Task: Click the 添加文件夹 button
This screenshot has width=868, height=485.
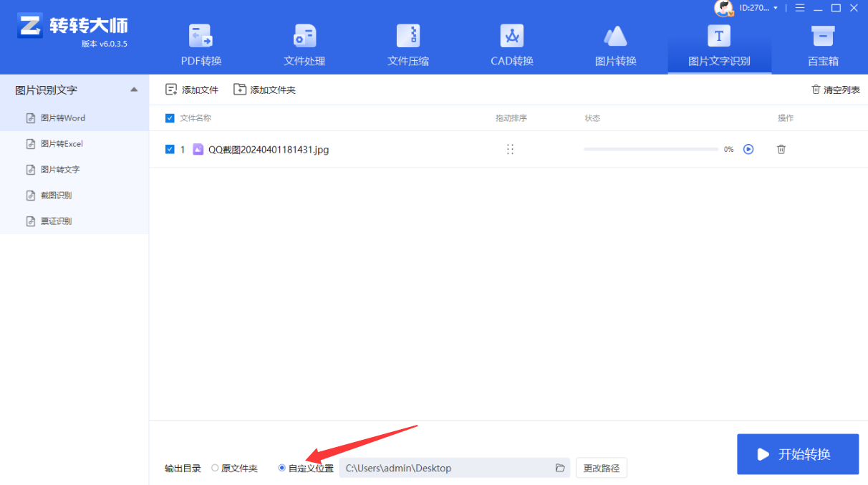Action: tap(264, 90)
